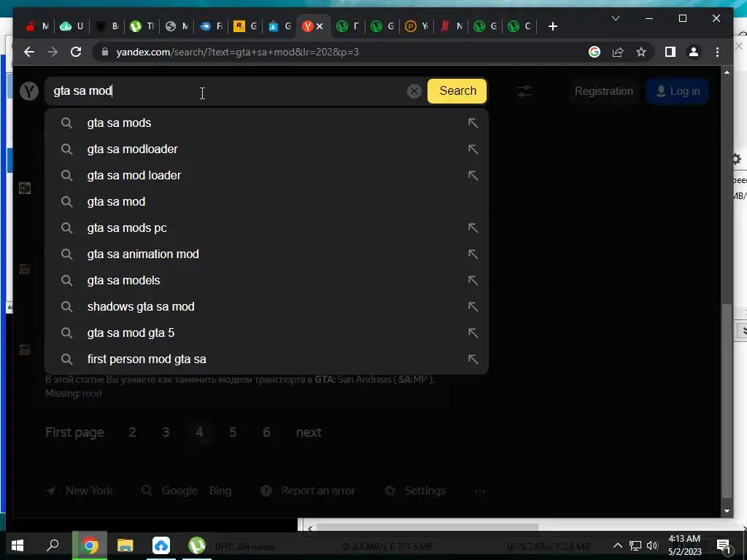Open Windows taskbar search
The width and height of the screenshot is (747, 560).
(x=53, y=545)
